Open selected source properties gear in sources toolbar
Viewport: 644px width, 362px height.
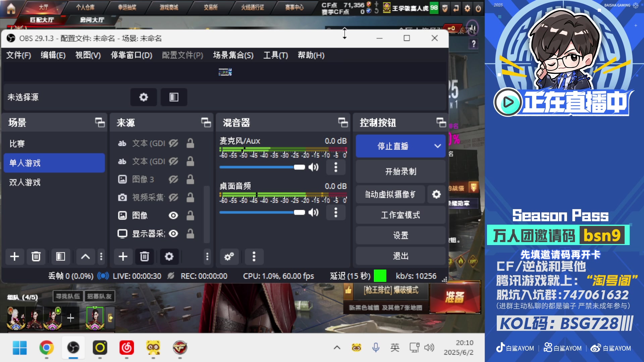click(169, 257)
